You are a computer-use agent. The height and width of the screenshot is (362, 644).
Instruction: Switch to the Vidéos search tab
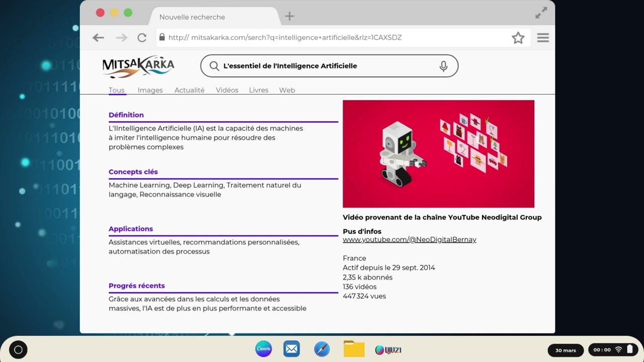[x=227, y=90]
